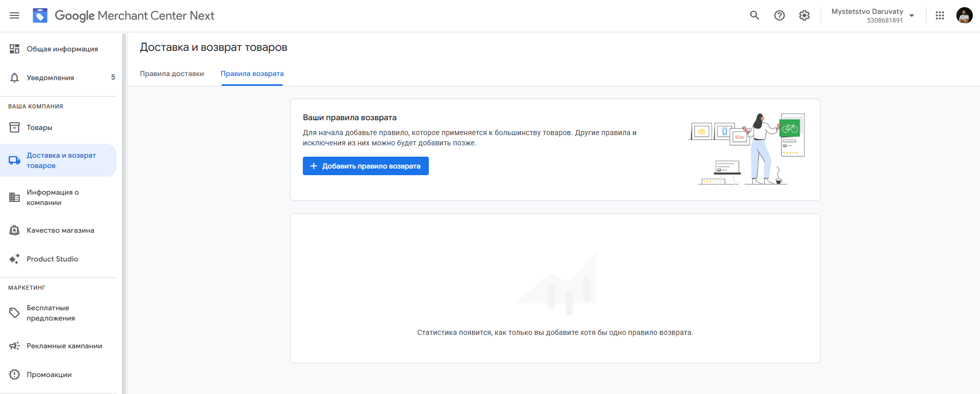This screenshot has width=980, height=394.
Task: Click Добавить правило возврата button
Action: click(366, 166)
